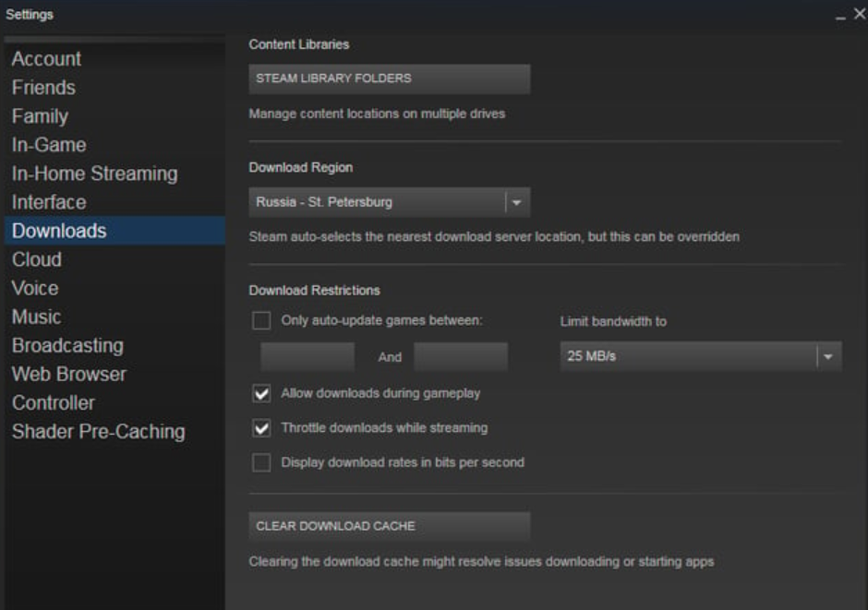Click the Steam Library Folders button
The image size is (868, 610).
(x=389, y=78)
